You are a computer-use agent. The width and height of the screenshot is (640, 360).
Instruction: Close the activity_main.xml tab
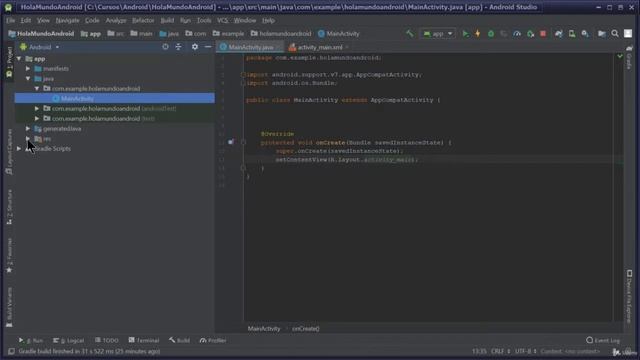tap(347, 47)
